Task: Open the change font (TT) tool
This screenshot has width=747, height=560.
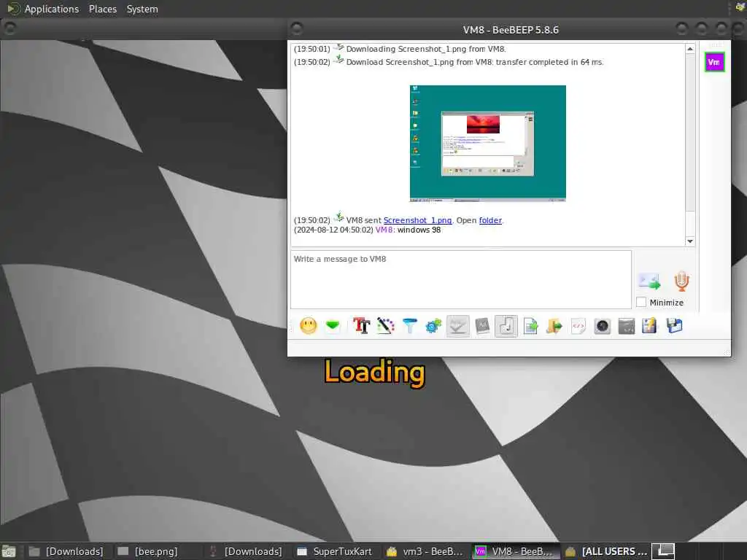Action: tap(361, 326)
